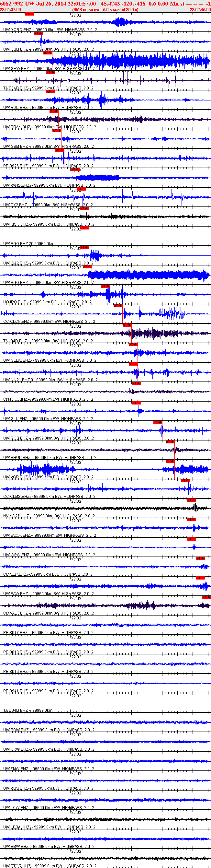Select the red pick flag on VVHS trace
The width and height of the screenshot is (211, 868).
point(75,170)
